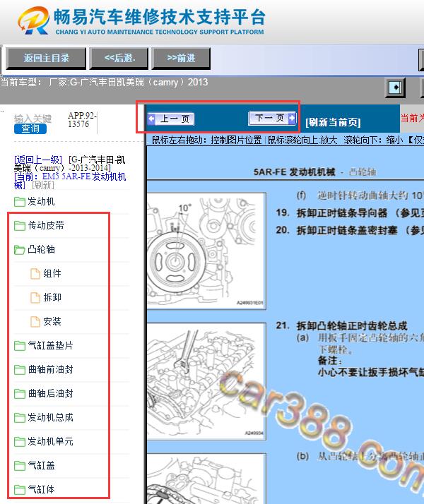Click the camshaft wrench diagram image

tap(206, 381)
